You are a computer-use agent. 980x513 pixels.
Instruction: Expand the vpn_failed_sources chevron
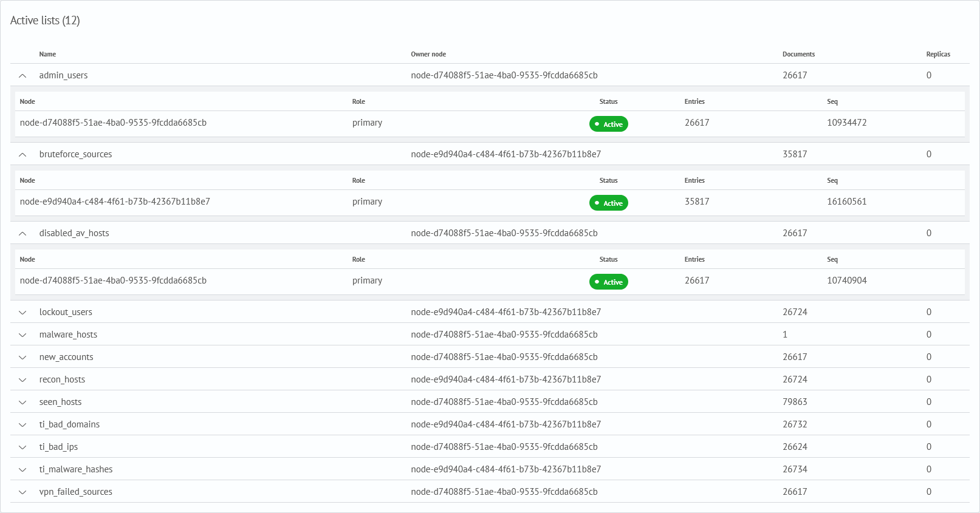(22, 492)
